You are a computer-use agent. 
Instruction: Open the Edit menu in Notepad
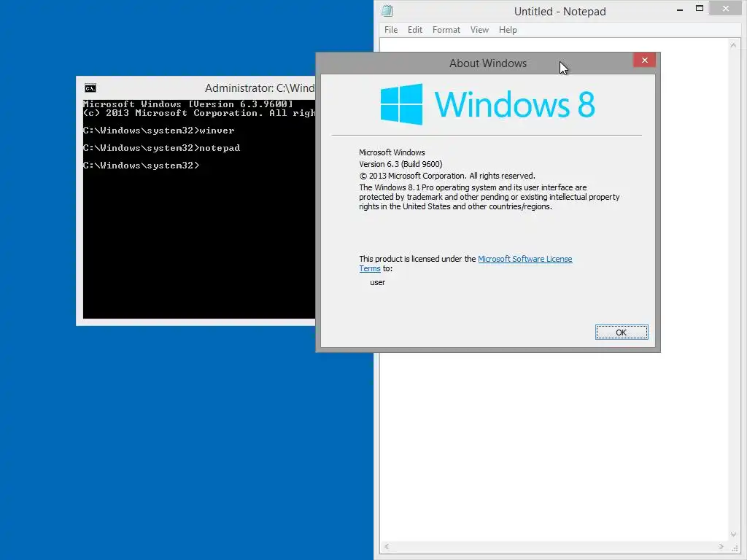click(415, 29)
